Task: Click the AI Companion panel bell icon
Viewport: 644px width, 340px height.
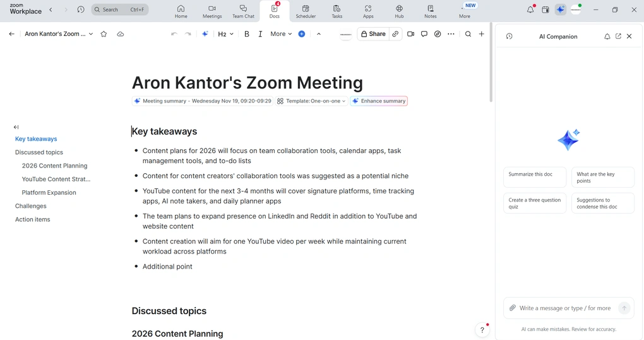Action: click(607, 36)
